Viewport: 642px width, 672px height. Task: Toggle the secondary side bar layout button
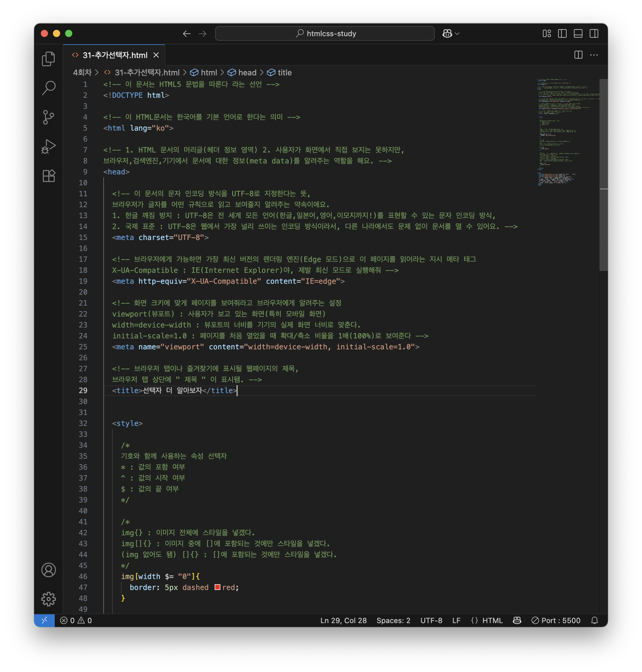[x=594, y=33]
